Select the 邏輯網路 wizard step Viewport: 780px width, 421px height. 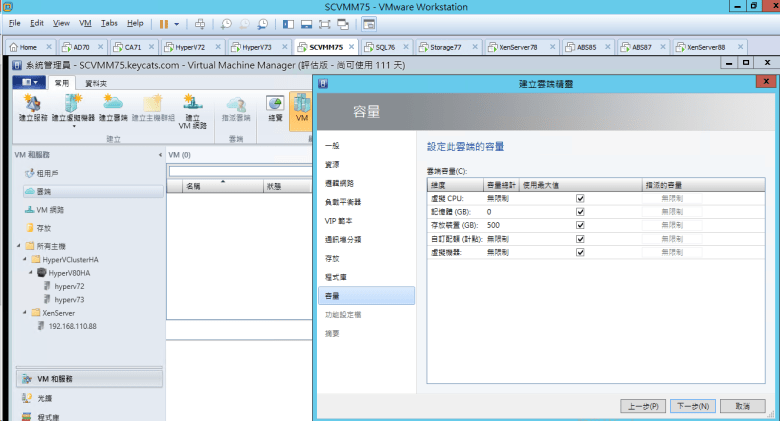340,183
